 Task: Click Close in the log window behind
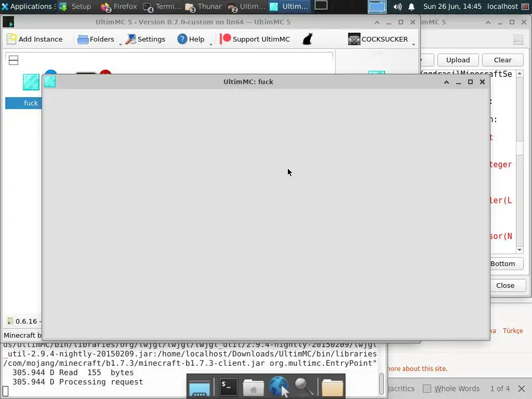point(508,285)
